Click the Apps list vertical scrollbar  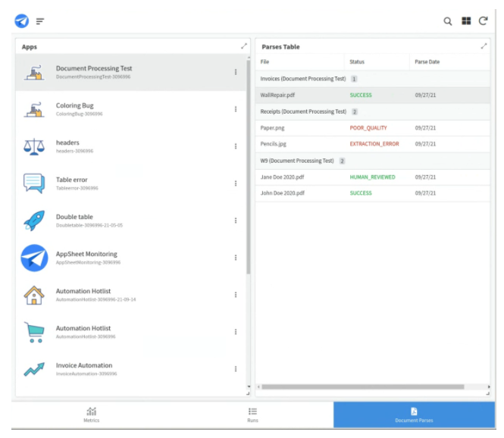pos(248,167)
